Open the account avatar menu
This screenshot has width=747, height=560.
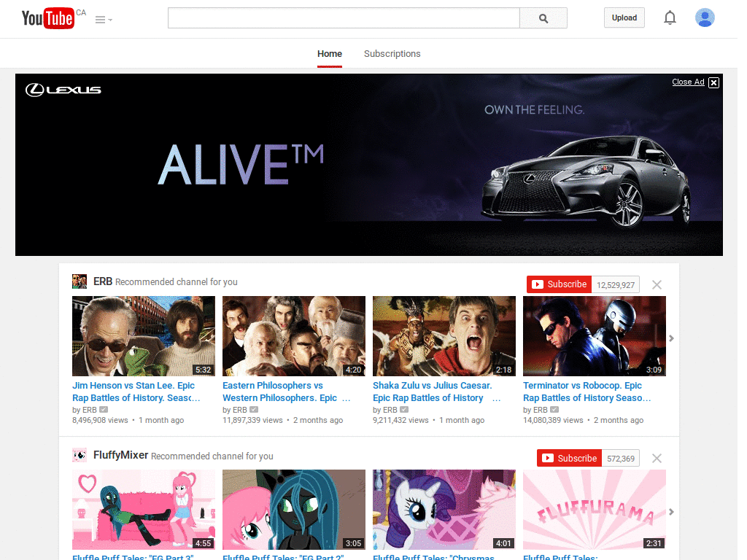coord(705,17)
